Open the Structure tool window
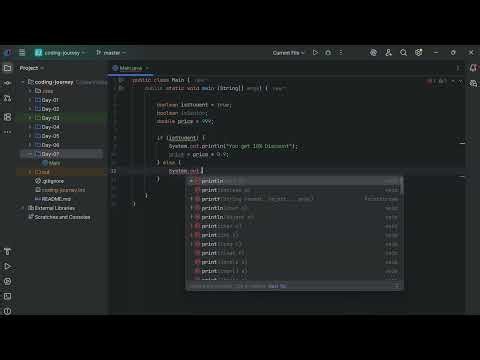480x360 pixels. point(7,117)
